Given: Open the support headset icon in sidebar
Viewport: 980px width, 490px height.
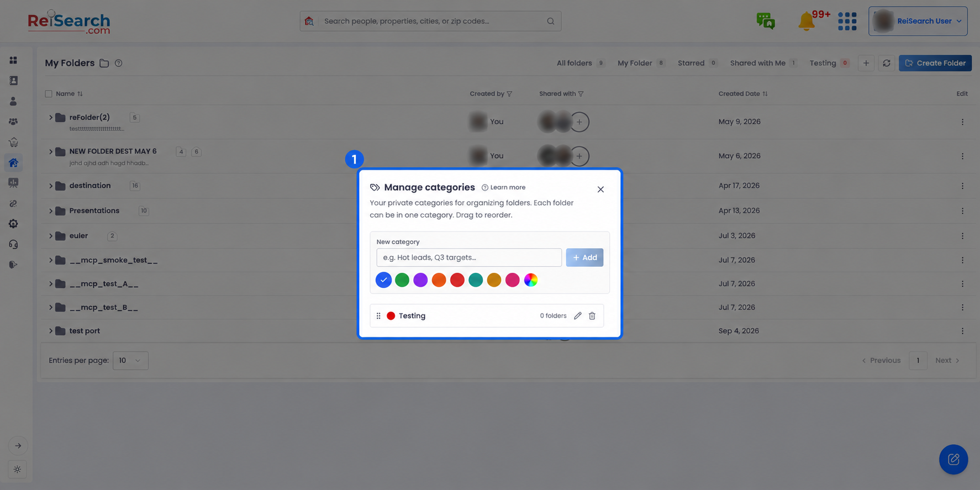Looking at the screenshot, I should pos(13,244).
